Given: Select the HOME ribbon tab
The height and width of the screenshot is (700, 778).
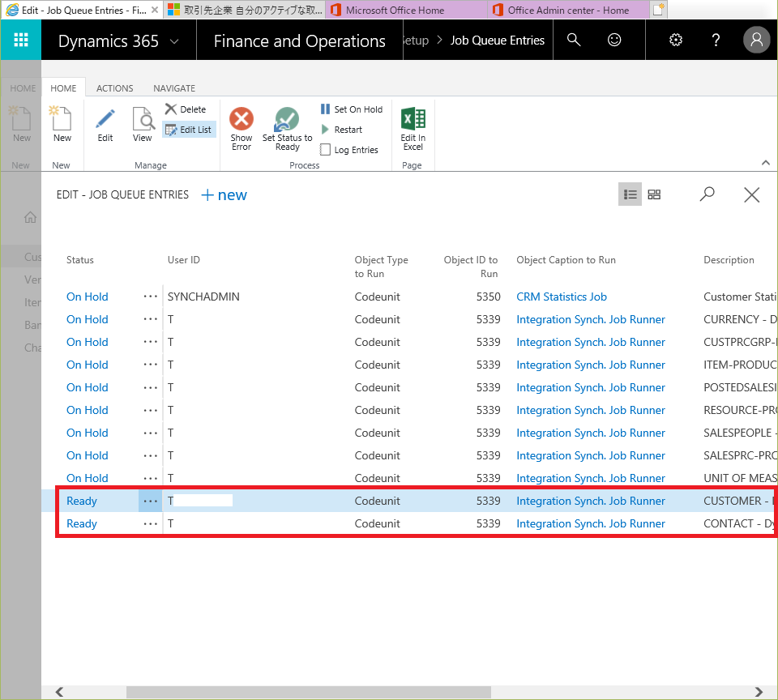Looking at the screenshot, I should point(63,88).
